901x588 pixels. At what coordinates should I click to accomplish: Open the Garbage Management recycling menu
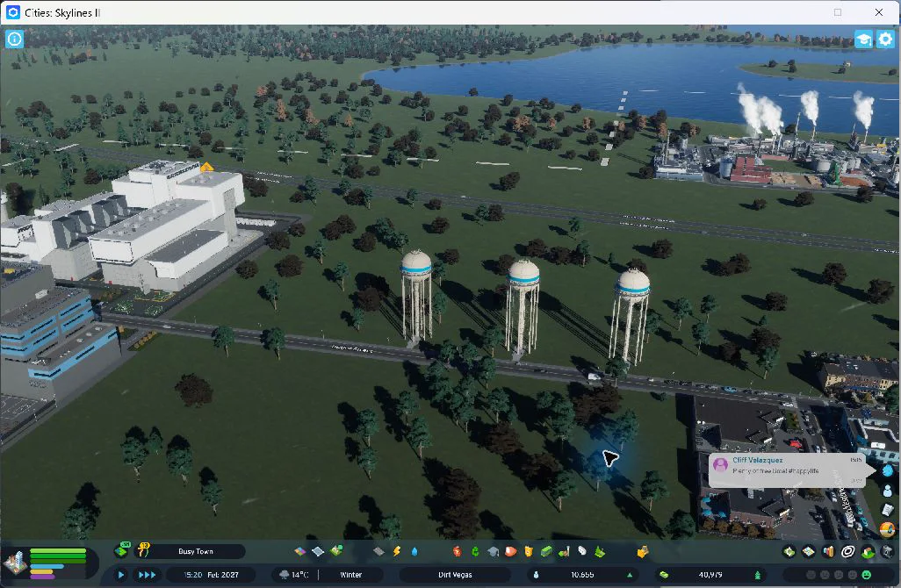click(475, 551)
